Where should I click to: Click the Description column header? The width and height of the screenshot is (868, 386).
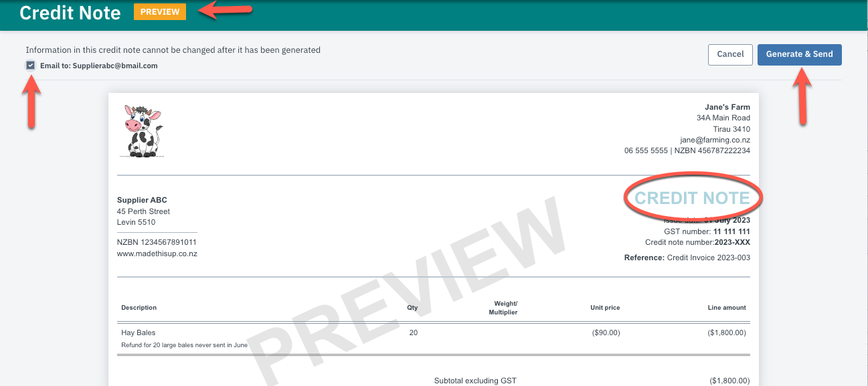pyautogui.click(x=139, y=308)
